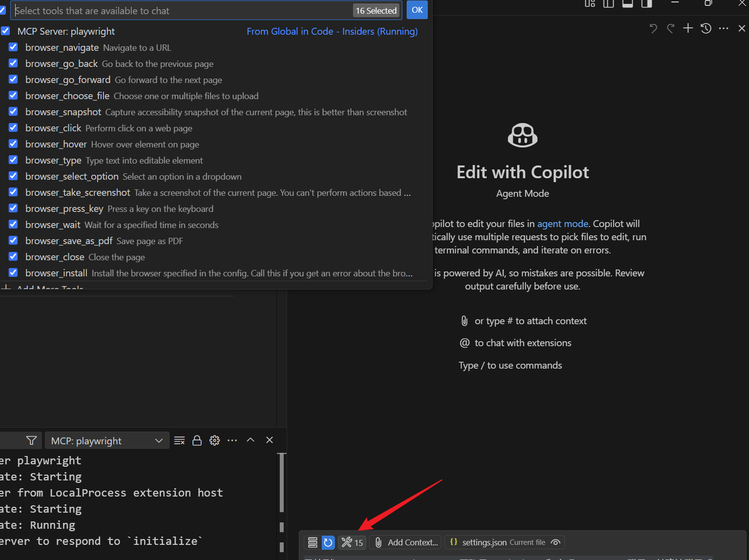Uncheck the browser_go_back tool

tap(13, 63)
